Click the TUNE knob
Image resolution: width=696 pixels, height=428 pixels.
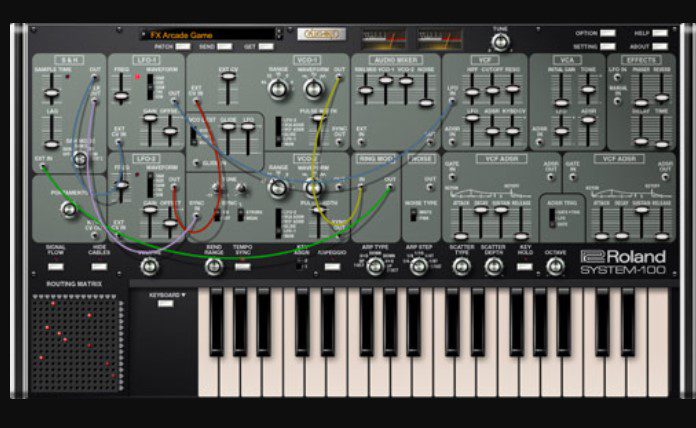(500, 42)
